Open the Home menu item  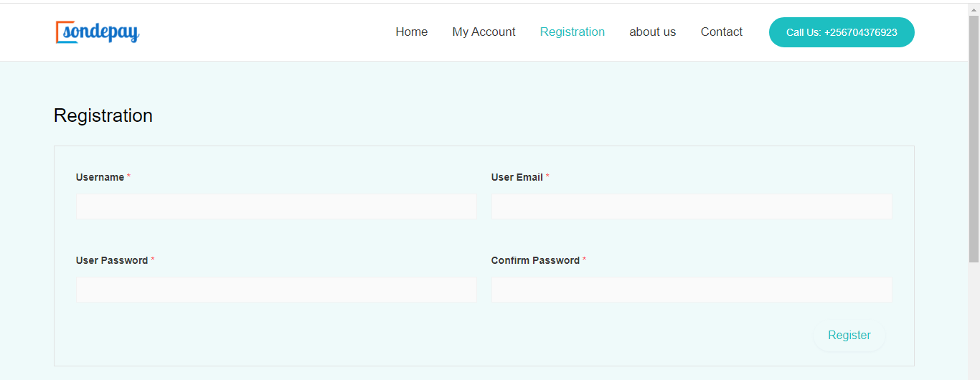point(411,32)
